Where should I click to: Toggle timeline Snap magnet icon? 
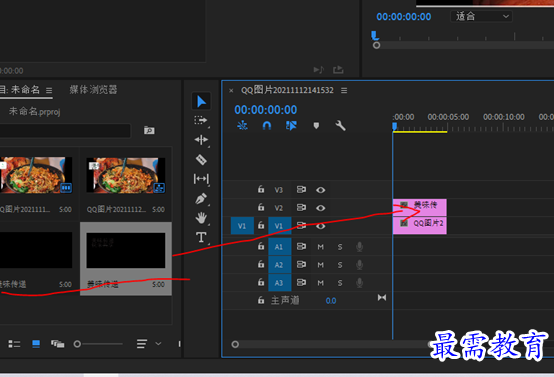267,125
